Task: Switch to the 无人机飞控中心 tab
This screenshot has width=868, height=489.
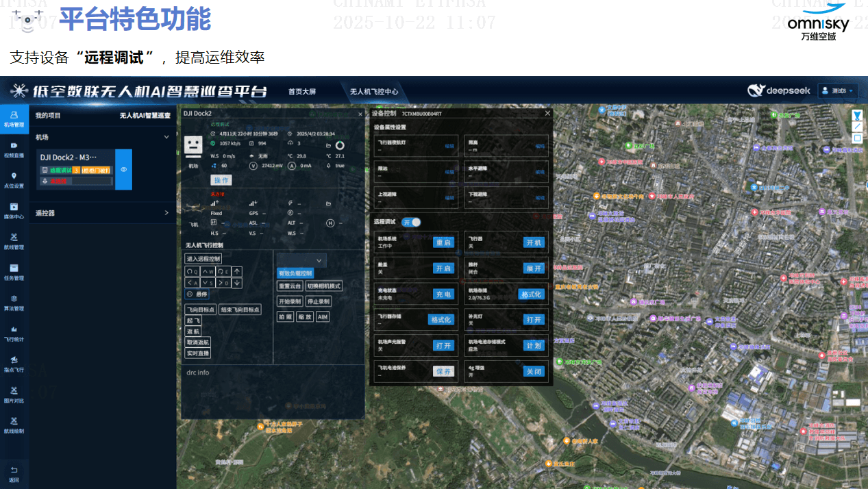Action: [374, 91]
